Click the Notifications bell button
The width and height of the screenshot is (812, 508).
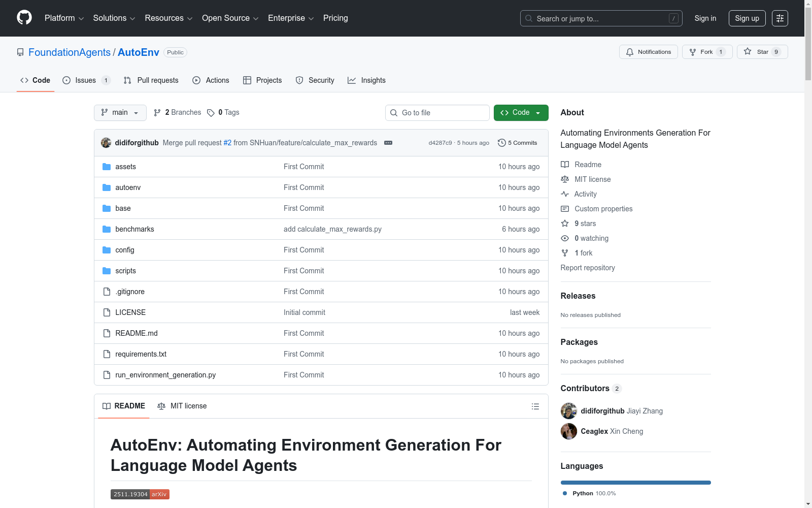[649, 52]
